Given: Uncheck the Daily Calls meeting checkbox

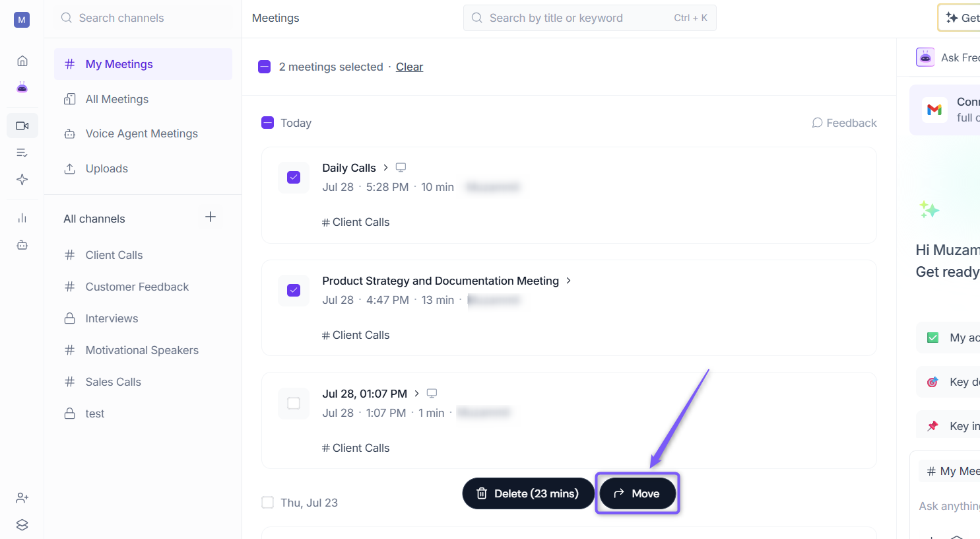Looking at the screenshot, I should click(294, 177).
